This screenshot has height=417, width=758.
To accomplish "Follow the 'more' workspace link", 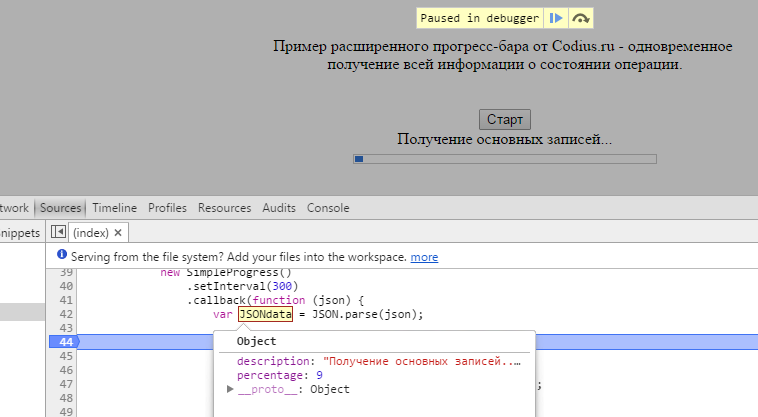I will pos(424,257).
